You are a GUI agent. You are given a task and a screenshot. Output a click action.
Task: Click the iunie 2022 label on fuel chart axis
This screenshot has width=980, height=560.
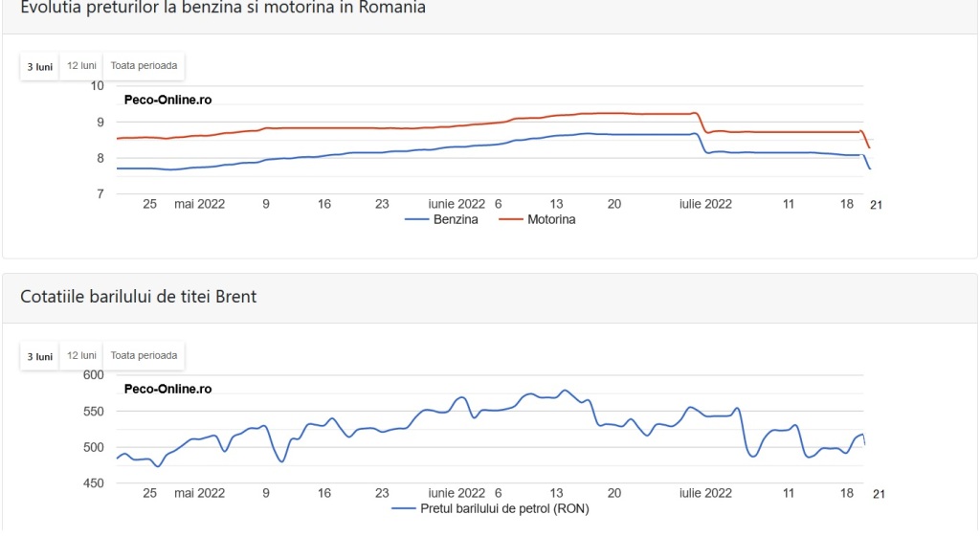click(457, 204)
